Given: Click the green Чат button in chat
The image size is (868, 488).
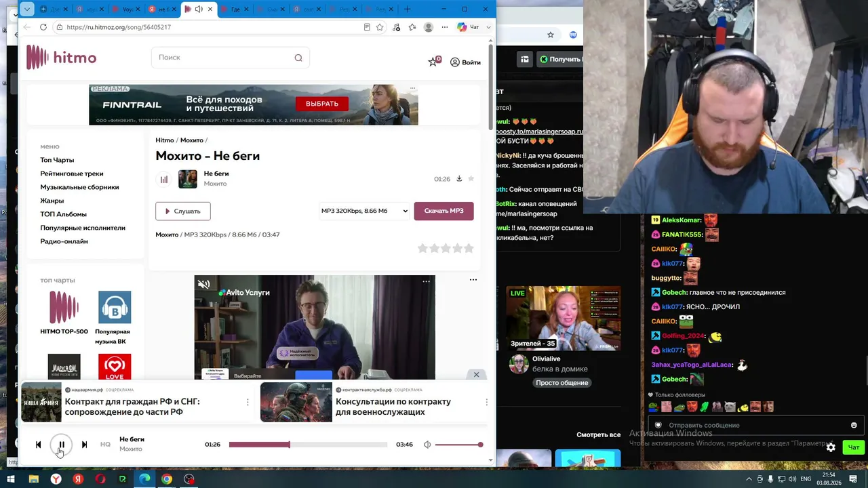Looking at the screenshot, I should point(854,447).
